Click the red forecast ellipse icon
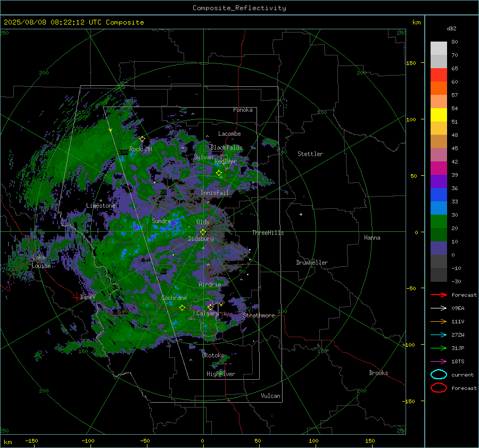 (x=439, y=388)
